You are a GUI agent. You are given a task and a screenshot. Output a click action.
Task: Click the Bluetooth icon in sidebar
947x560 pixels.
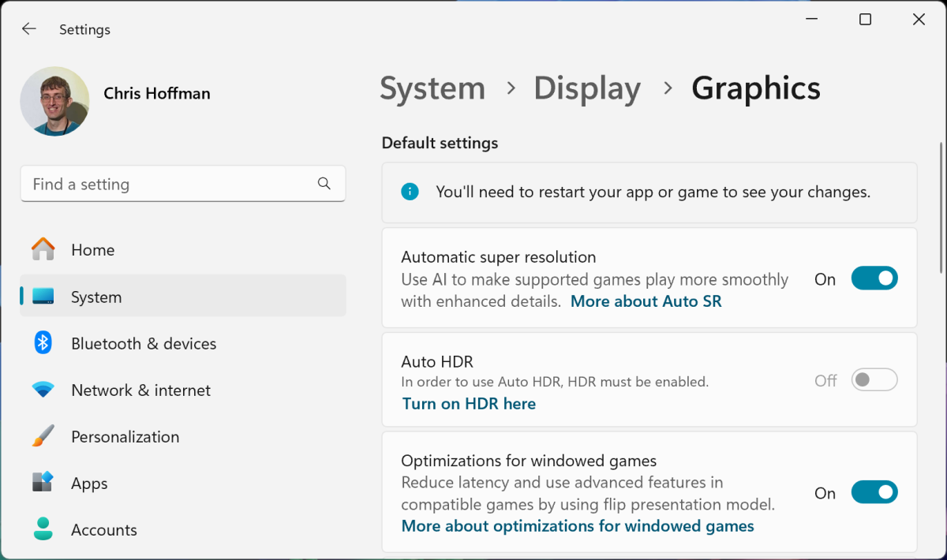click(x=43, y=342)
